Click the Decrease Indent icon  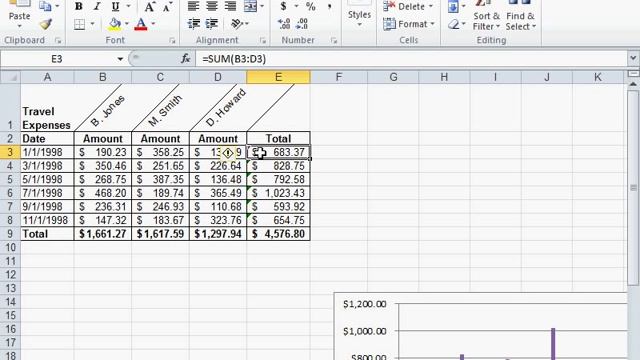coord(193,24)
